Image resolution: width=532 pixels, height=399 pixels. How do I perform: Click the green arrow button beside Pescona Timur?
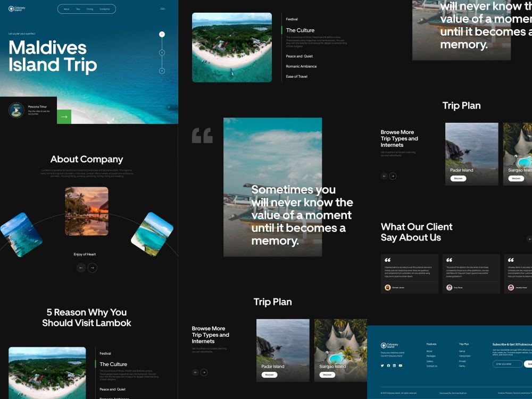(64, 117)
